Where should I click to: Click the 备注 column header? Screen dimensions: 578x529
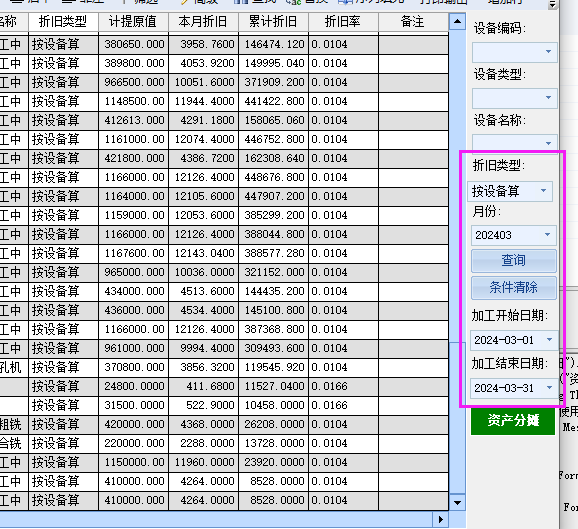pyautogui.click(x=414, y=22)
